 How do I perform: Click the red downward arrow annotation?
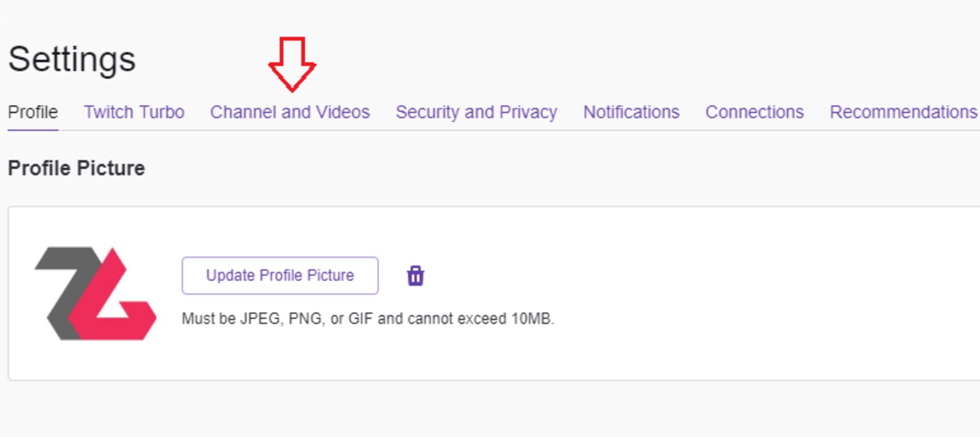(x=292, y=64)
